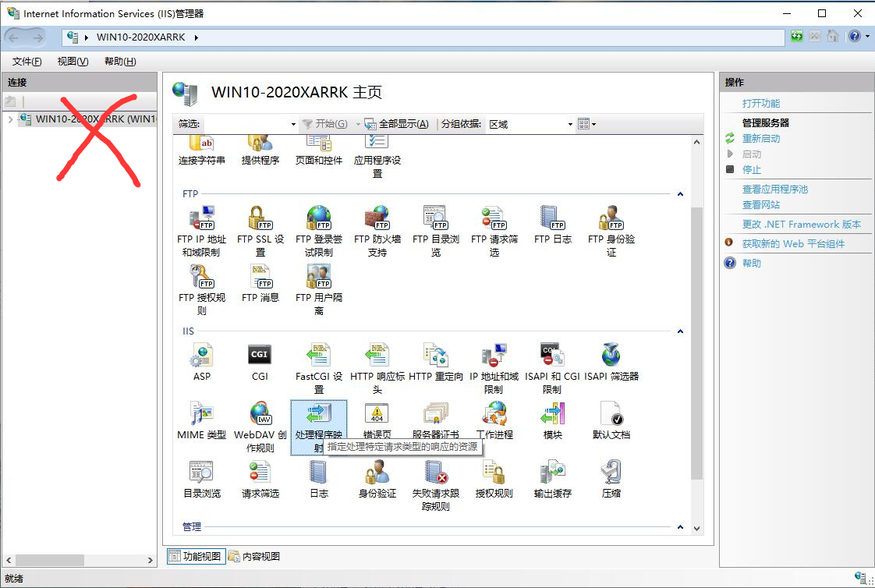Image resolution: width=875 pixels, height=588 pixels.
Task: Switch to 内容视图 tab
Action: pos(254,556)
